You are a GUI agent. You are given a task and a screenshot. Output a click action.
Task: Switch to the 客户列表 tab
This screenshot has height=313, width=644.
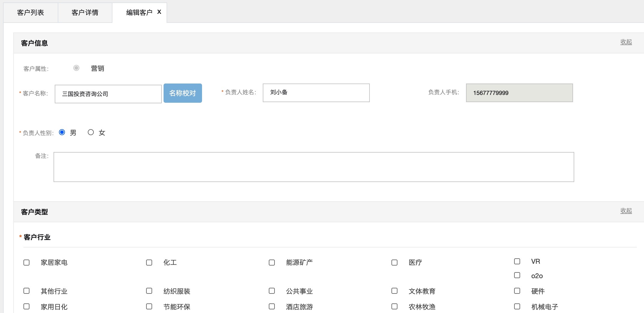click(x=31, y=13)
